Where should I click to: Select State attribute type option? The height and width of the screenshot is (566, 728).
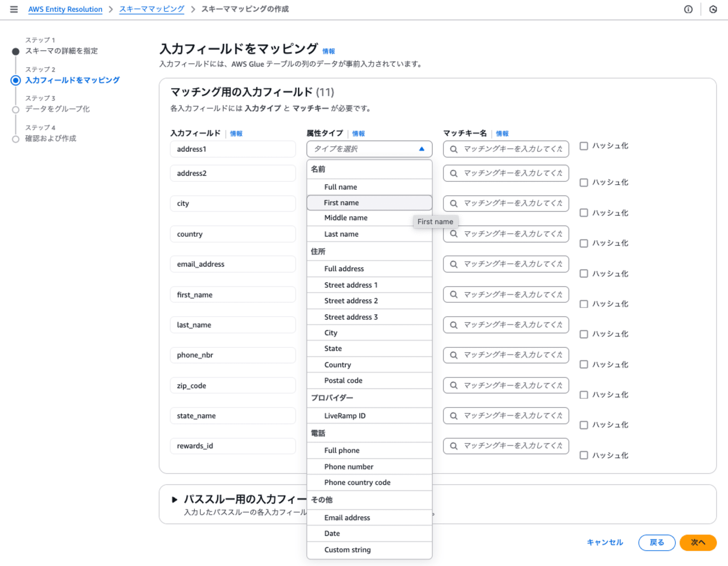coord(369,349)
